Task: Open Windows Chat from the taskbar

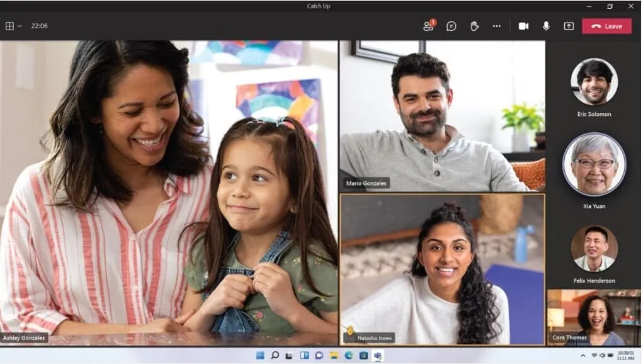Action: [319, 355]
